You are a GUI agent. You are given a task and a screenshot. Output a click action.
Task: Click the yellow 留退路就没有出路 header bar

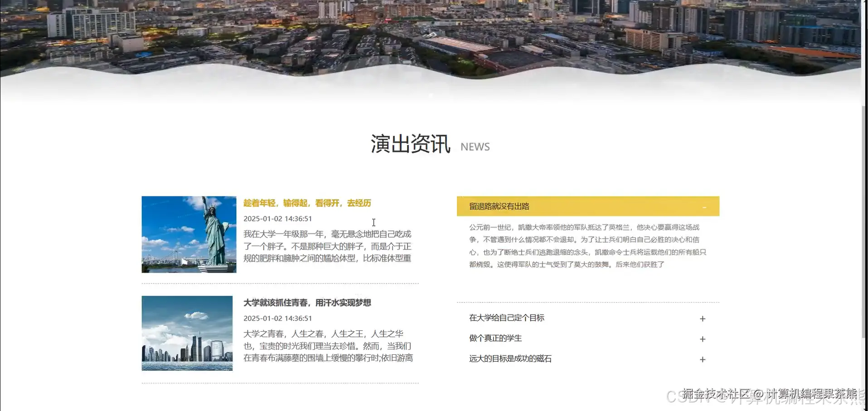click(499, 206)
